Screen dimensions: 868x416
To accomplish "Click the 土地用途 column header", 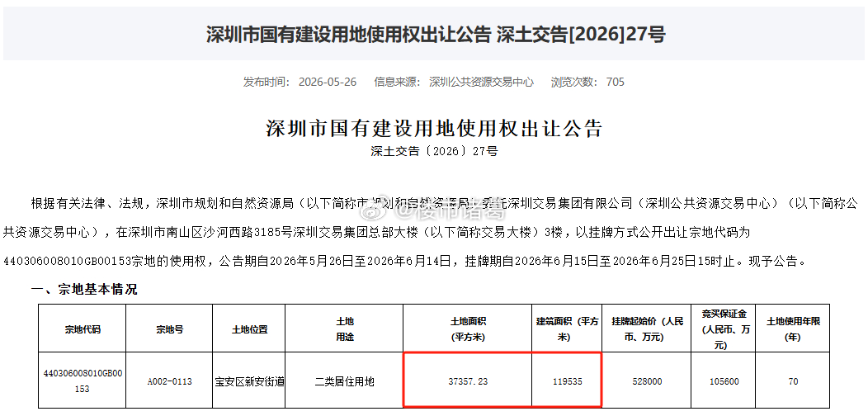I will click(x=344, y=329).
